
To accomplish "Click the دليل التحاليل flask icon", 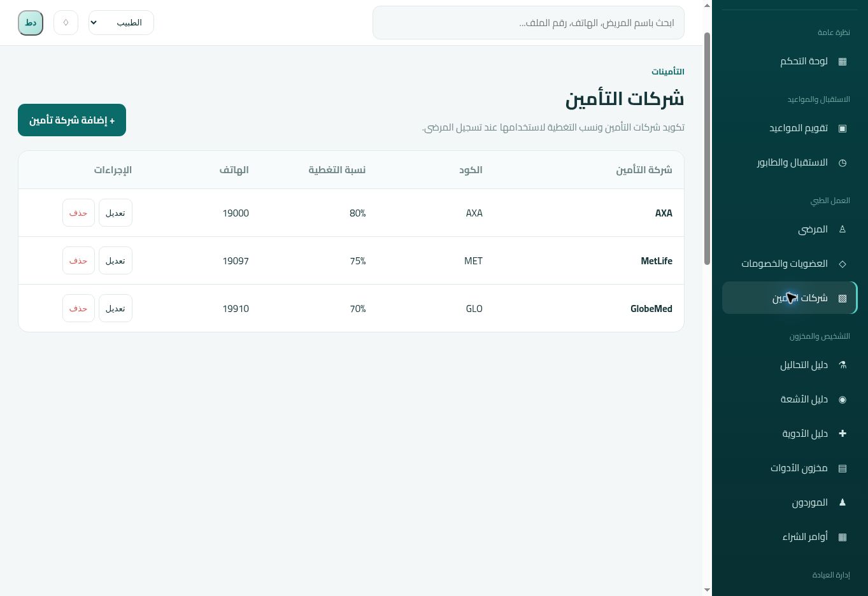I will 843,365.
